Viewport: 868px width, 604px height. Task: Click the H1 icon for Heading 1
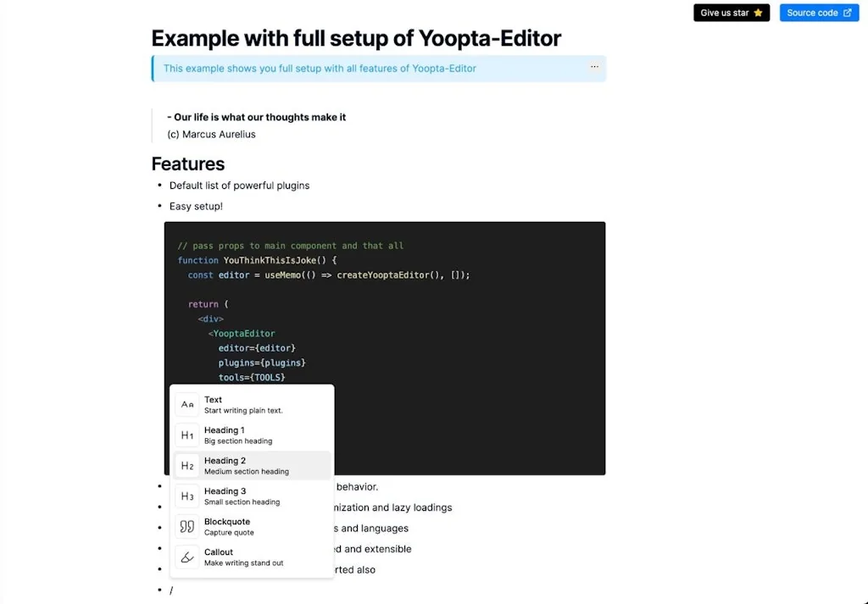(x=187, y=435)
